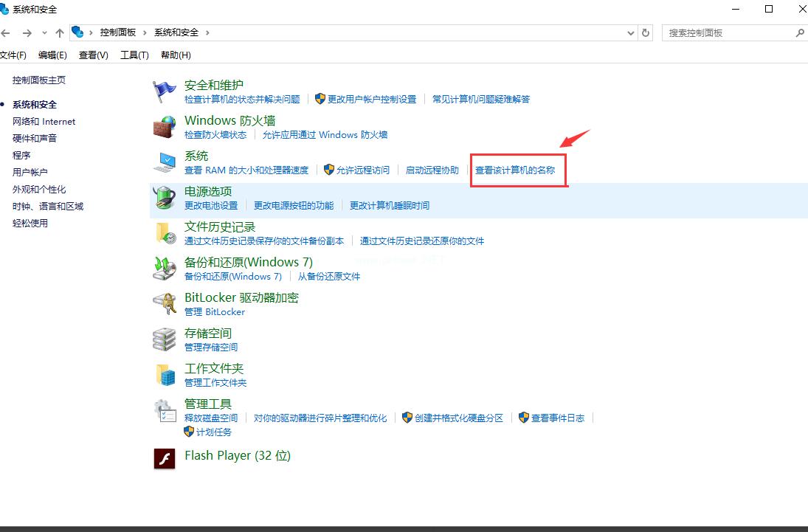Open the 工具(T) menu
Screen dimensions: 808x532
[134, 55]
